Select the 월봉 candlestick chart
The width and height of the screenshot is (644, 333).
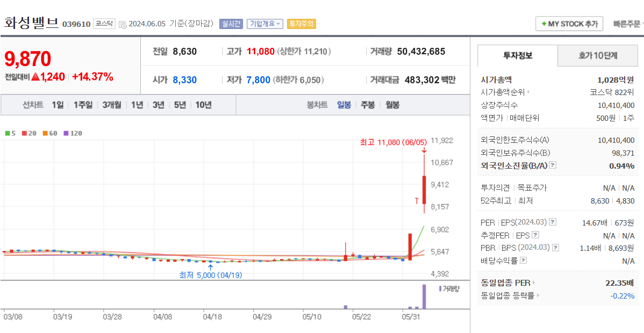click(392, 105)
